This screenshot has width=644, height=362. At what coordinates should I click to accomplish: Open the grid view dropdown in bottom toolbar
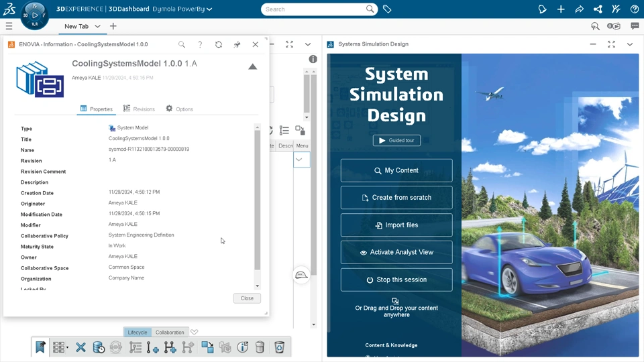(x=60, y=347)
